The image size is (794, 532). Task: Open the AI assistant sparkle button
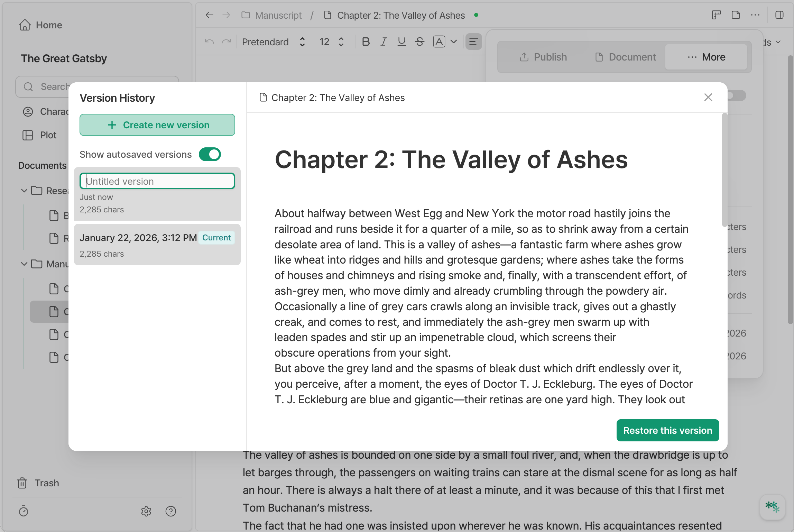pos(772,507)
